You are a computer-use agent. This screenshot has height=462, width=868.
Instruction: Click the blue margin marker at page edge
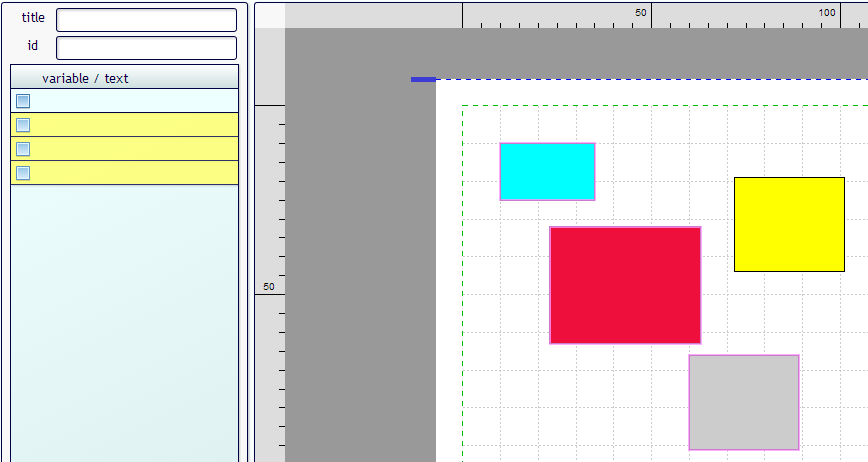(423, 80)
